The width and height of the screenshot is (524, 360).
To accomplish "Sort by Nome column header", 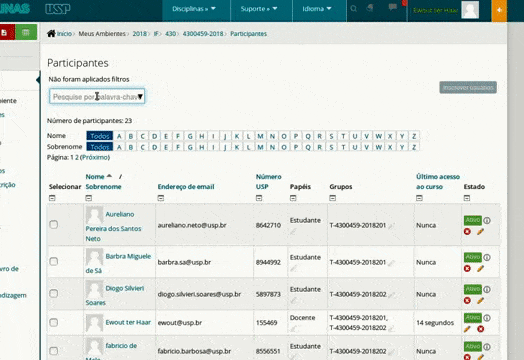I will (x=95, y=176).
